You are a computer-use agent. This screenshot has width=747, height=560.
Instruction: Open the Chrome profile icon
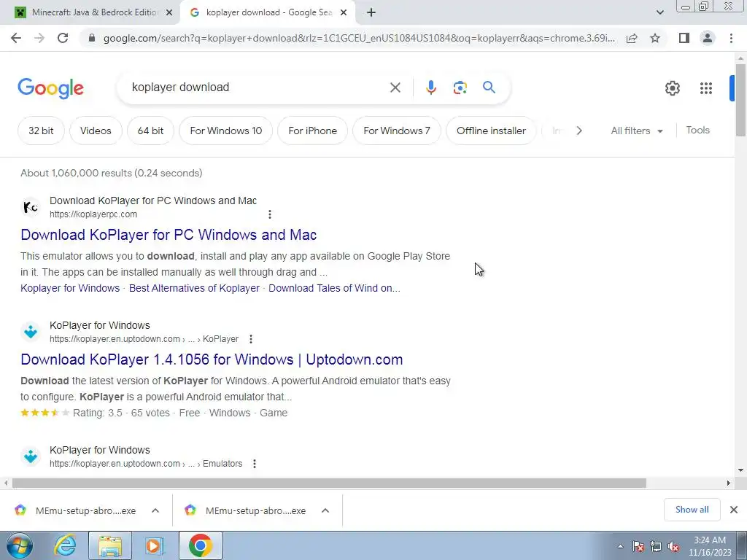[708, 38]
